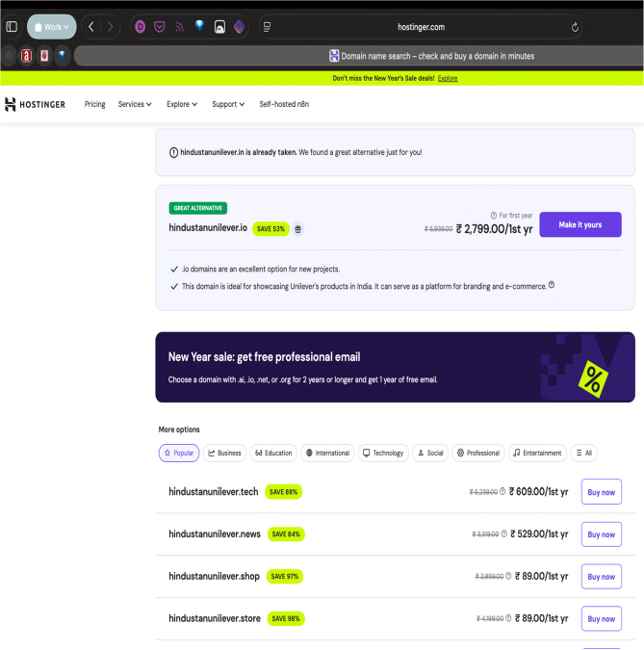
Task: Click the purple diamond layers extension
Action: click(x=239, y=27)
